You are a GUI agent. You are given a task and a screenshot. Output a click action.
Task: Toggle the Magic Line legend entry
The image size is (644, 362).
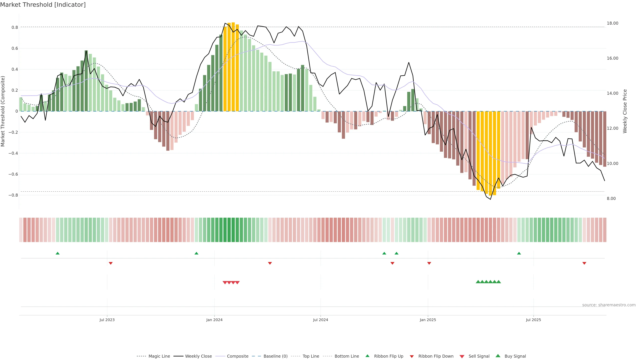point(159,356)
